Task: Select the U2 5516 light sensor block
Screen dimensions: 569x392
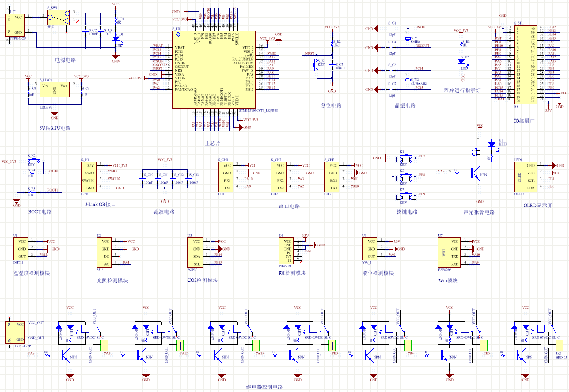Action: coord(104,253)
